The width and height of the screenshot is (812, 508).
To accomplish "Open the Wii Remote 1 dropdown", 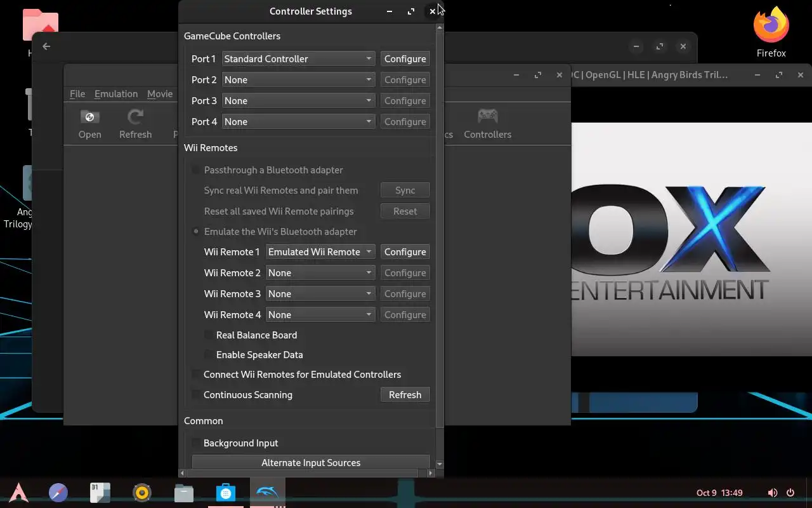I will tap(320, 252).
